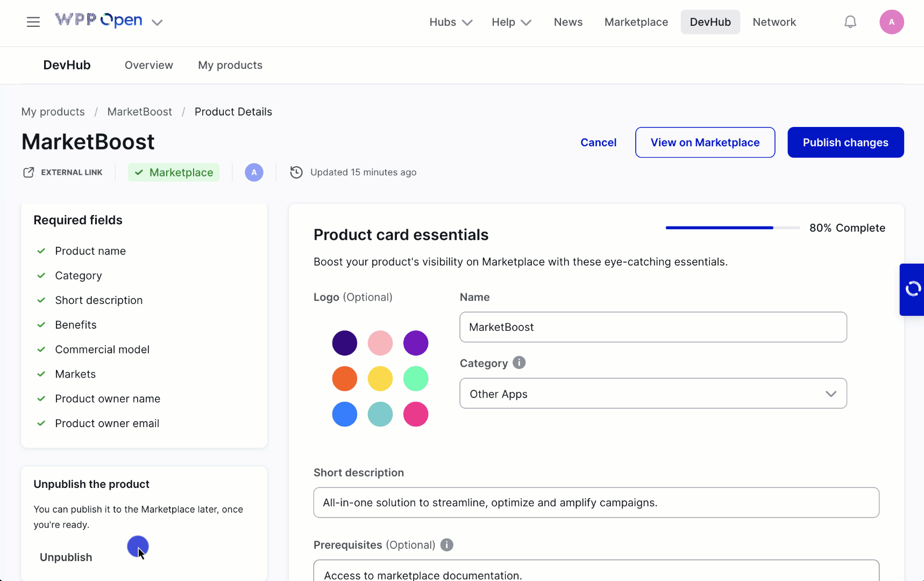
Task: Open the blue floating side widget
Action: [912, 289]
